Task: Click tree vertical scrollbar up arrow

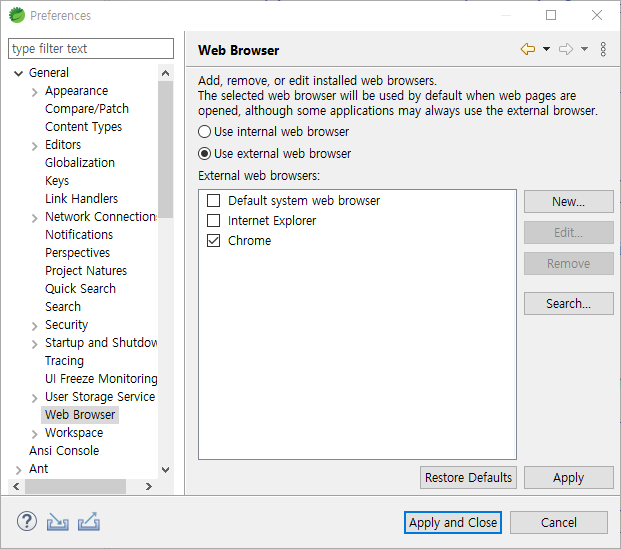Action: (x=166, y=73)
